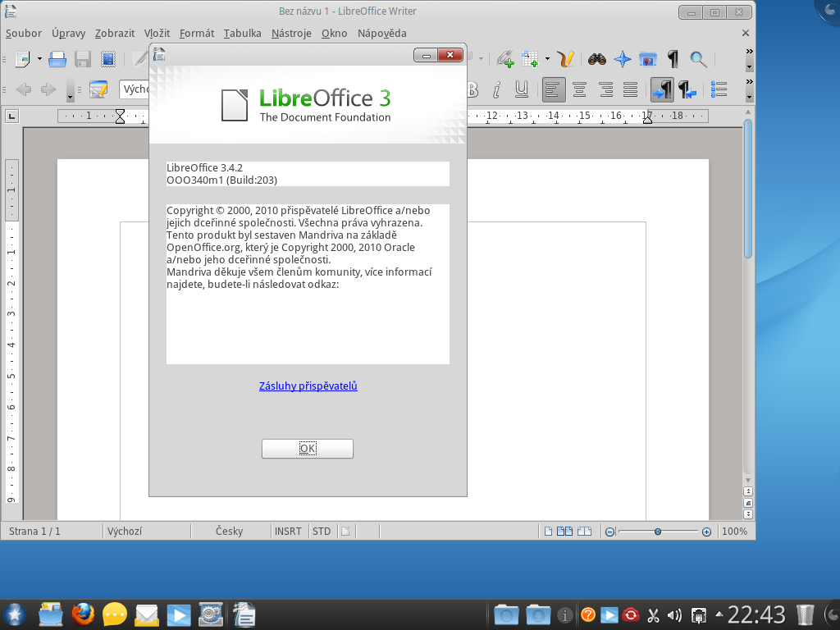Toggle the INSRT insert mode field

288,532
